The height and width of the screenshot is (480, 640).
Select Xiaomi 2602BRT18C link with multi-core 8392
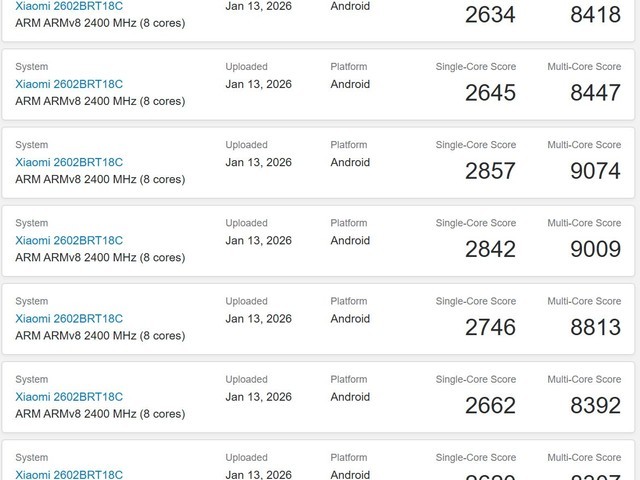pos(69,396)
